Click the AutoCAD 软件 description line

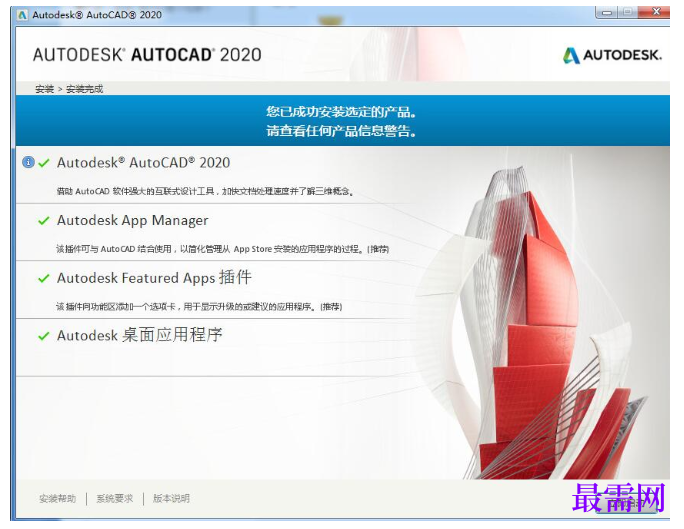(x=205, y=191)
